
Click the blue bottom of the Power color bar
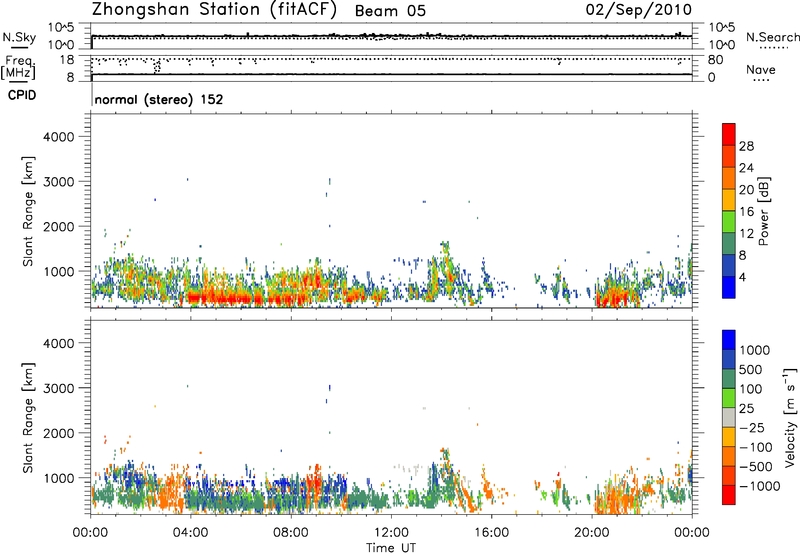pyautogui.click(x=729, y=287)
